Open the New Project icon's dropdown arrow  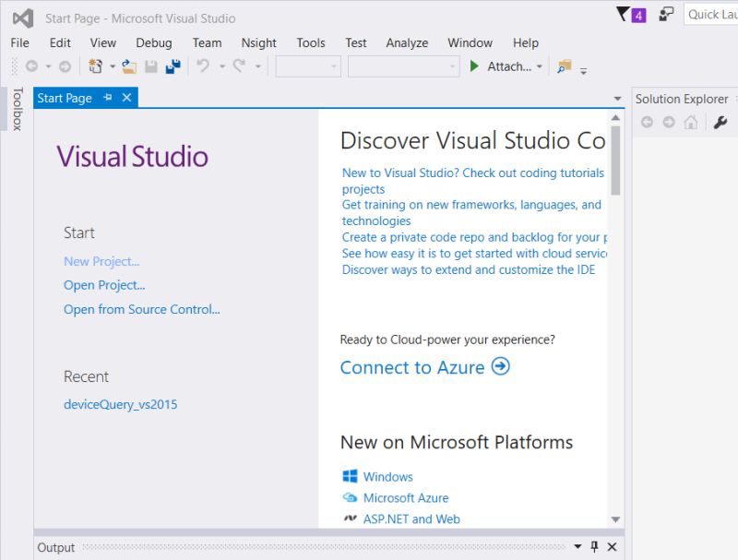pyautogui.click(x=112, y=65)
